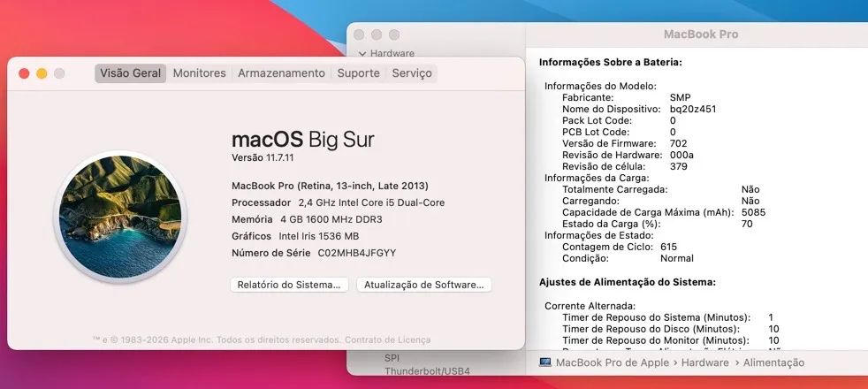Click the 'Informações Sobre a Bateria:' heading
The image size is (868, 389).
(610, 63)
